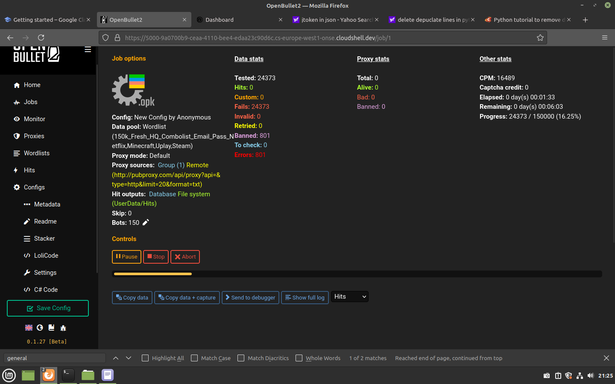Open a new tab with the plus icon

[585, 20]
